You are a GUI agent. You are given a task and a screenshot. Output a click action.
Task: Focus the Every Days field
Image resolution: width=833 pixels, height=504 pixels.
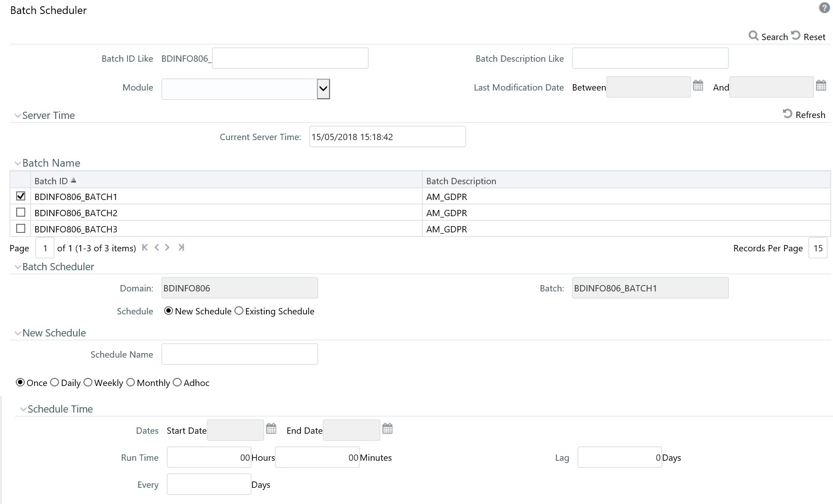point(209,484)
